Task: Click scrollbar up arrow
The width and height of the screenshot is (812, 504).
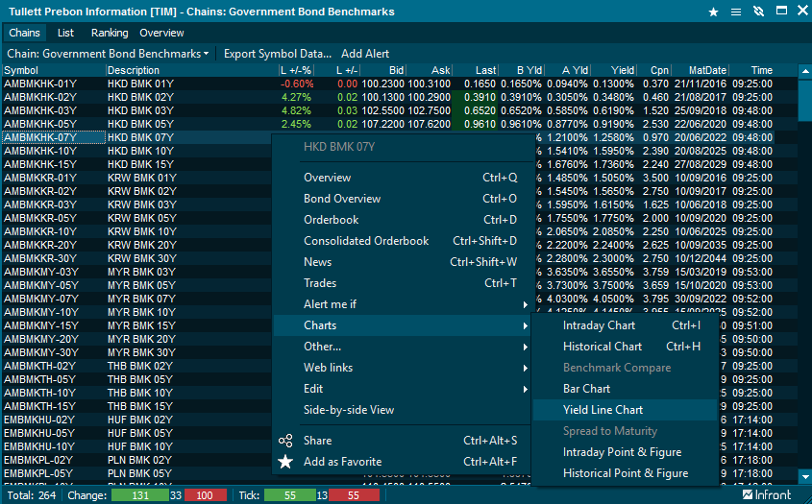Action: (x=805, y=71)
